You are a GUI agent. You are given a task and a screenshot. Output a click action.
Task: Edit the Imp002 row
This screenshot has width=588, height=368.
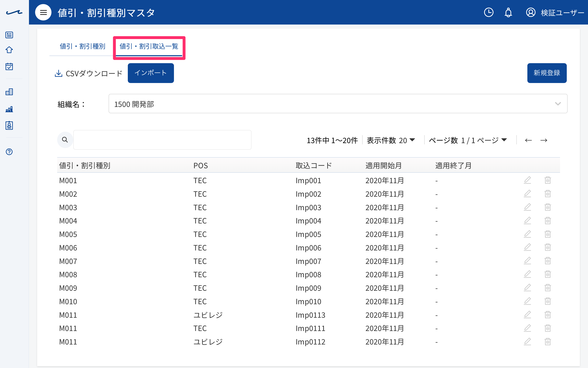pos(527,194)
